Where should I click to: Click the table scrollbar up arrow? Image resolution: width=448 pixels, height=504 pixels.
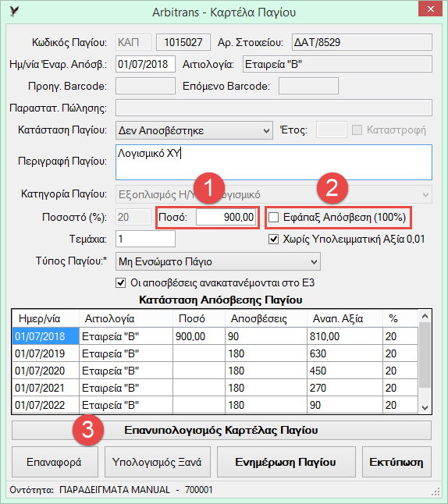pyautogui.click(x=425, y=316)
